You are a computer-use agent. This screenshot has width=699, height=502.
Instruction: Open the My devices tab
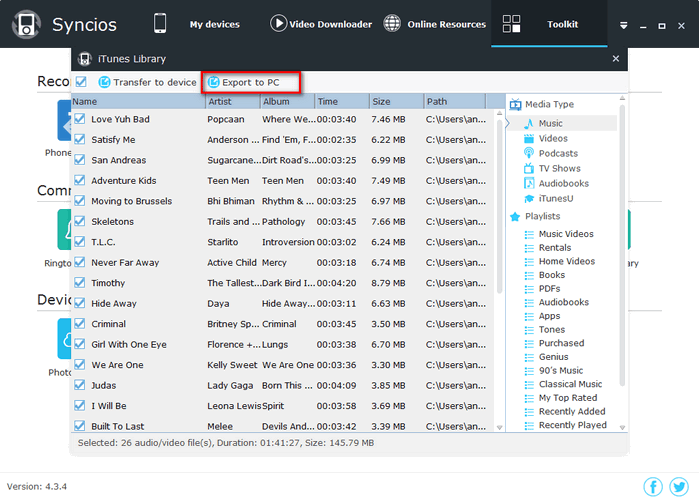coord(214,24)
